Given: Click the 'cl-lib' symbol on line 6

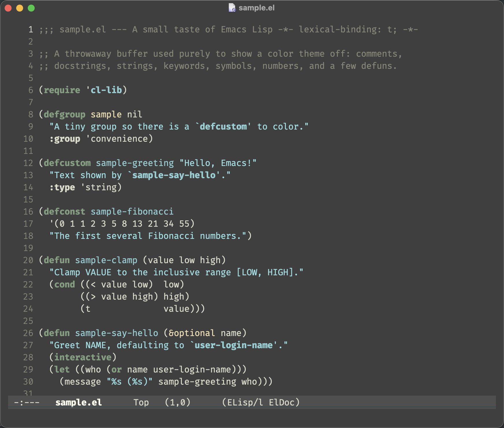Looking at the screenshot, I should coord(106,90).
